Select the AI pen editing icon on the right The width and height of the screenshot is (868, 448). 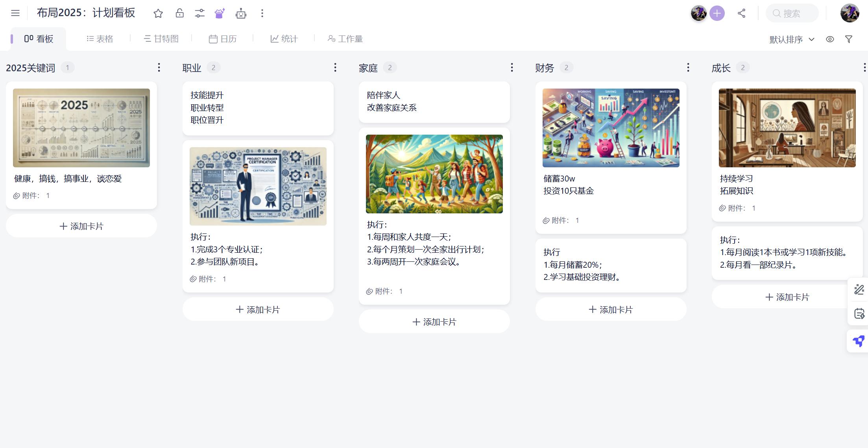(859, 289)
